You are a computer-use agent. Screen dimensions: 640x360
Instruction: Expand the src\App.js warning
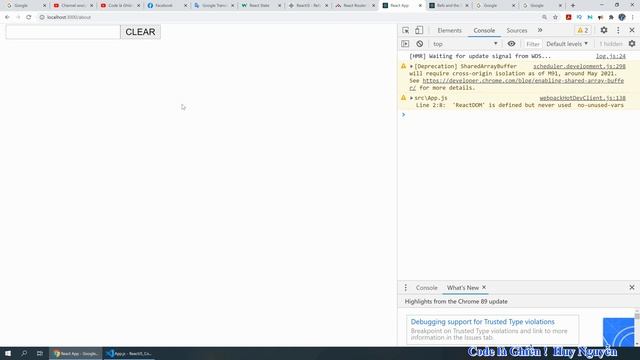coord(411,98)
